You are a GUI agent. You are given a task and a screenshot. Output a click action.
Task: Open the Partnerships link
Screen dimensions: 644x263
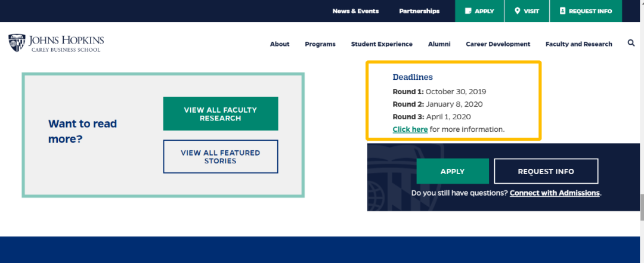[419, 11]
